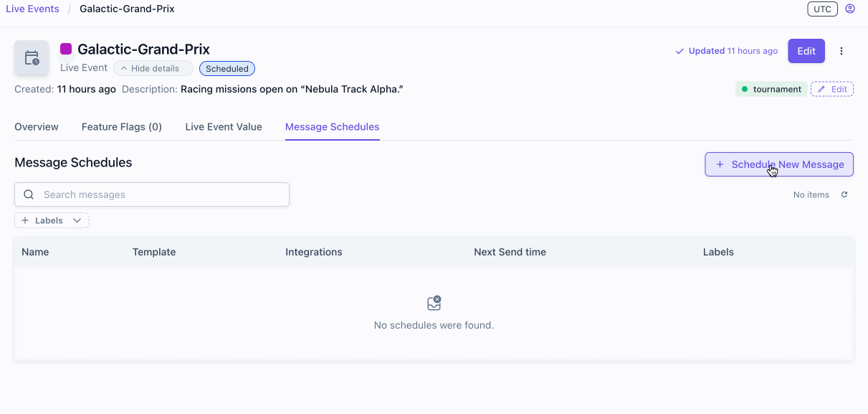Navigate back via the Live Events breadcrumb
868x414 pixels.
(x=32, y=9)
